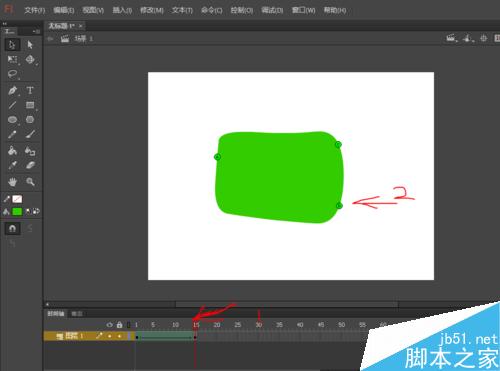Open the 控制(O) menu
The width and height of the screenshot is (500, 371).
[x=242, y=10]
